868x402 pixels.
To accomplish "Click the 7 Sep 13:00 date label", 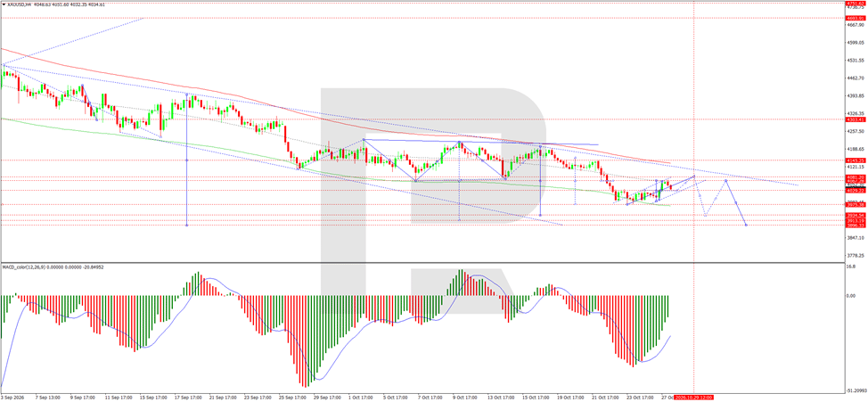I will (x=46, y=398).
